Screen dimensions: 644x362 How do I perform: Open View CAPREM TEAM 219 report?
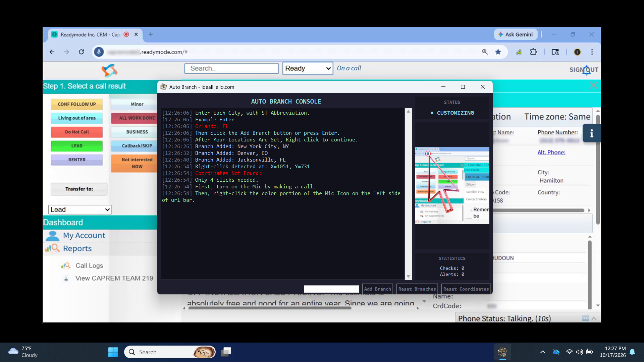[x=114, y=278]
